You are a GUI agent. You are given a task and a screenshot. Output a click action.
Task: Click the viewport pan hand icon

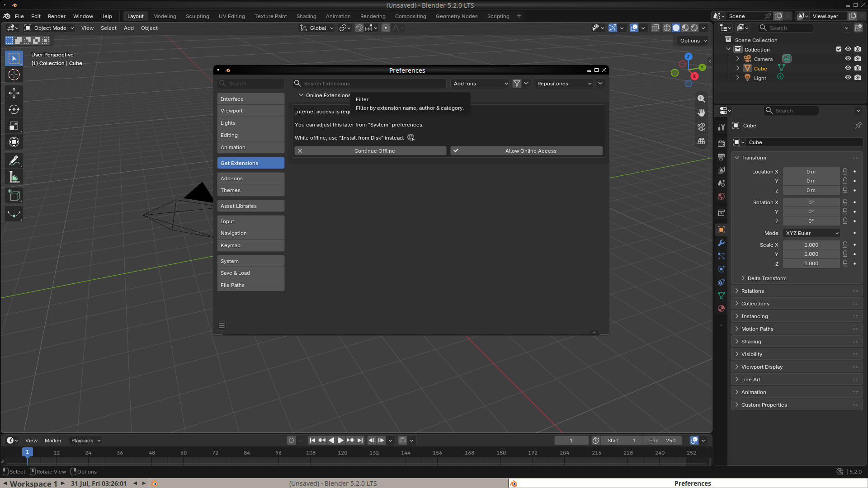[x=701, y=113]
